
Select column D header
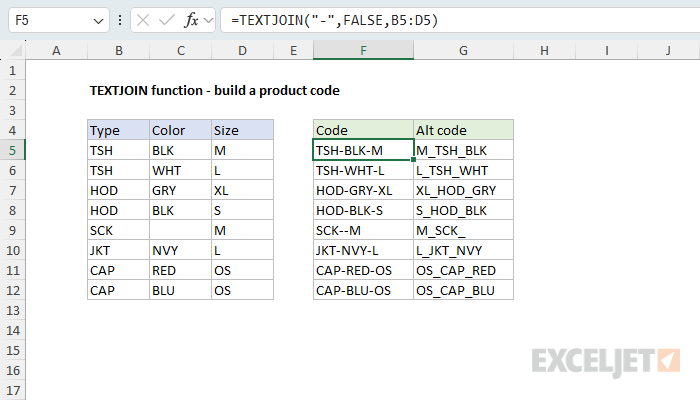(242, 50)
